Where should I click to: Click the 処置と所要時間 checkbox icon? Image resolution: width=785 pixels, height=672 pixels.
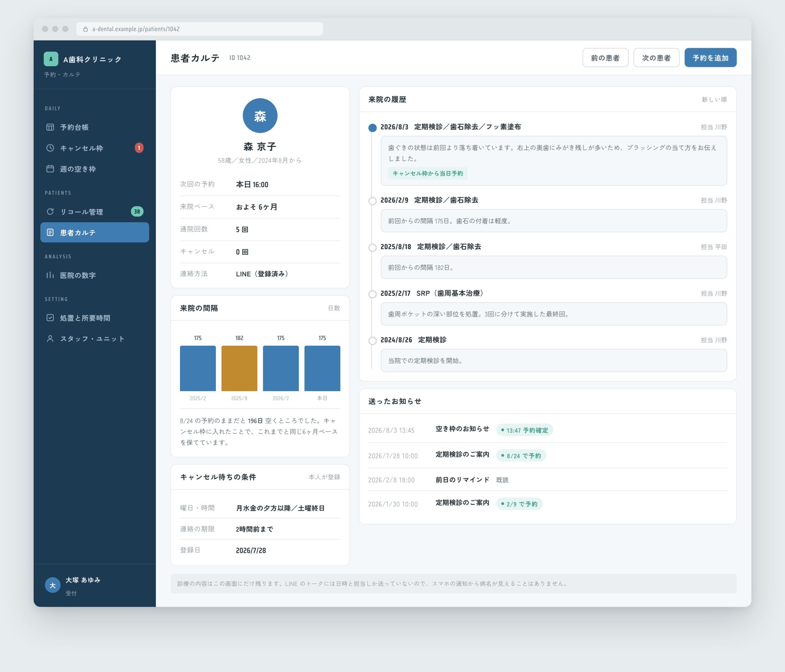(x=50, y=318)
